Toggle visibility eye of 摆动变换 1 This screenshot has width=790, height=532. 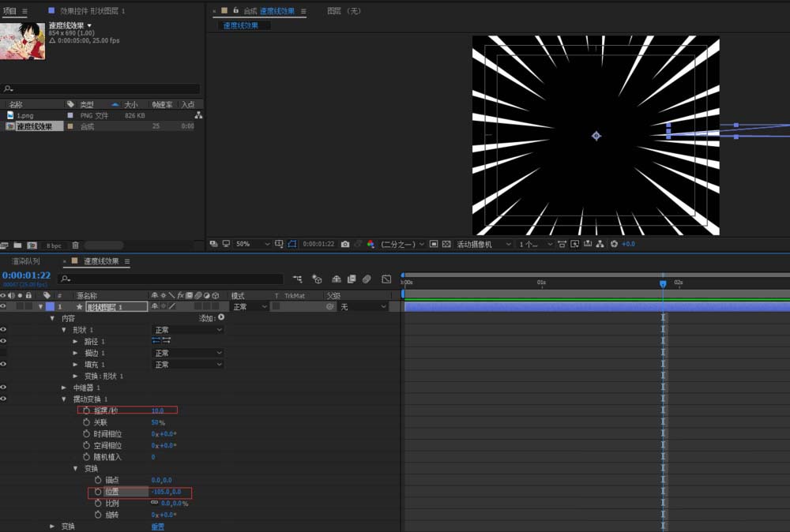(x=4, y=399)
